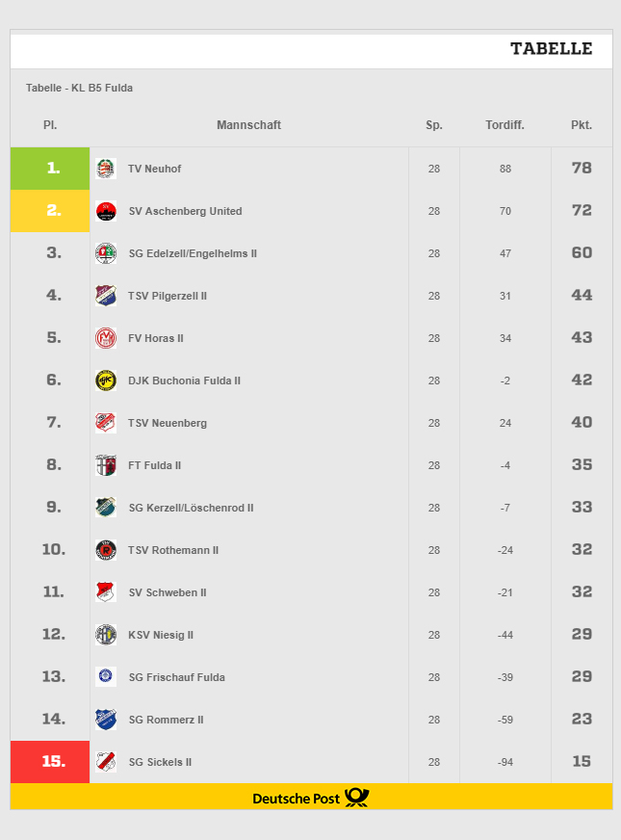Click the SV Schweben II team name
Screen dimensions: 621x840
click(x=168, y=592)
